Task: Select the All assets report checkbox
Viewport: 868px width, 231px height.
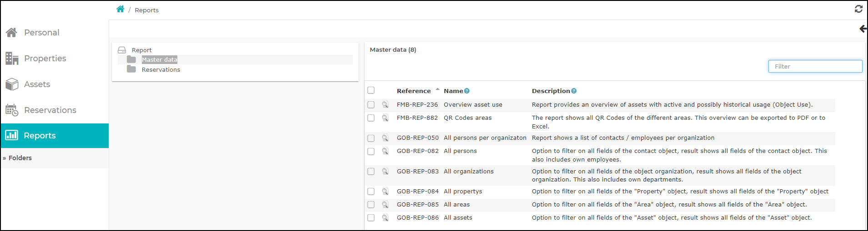Action: pos(371,218)
